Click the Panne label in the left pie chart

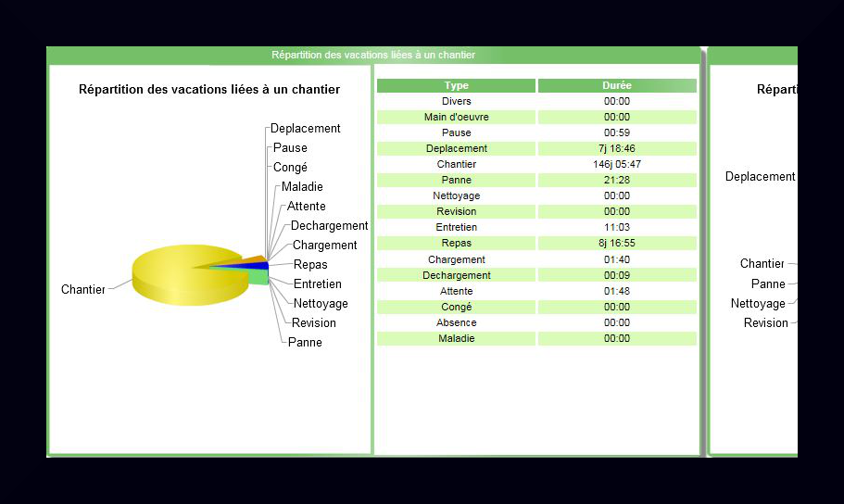point(305,342)
